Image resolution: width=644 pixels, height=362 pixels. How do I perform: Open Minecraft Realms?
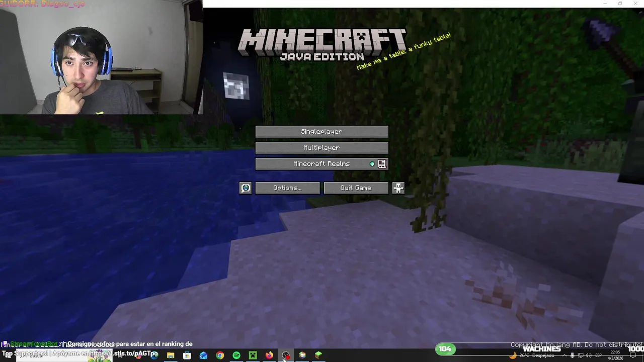coord(321,164)
